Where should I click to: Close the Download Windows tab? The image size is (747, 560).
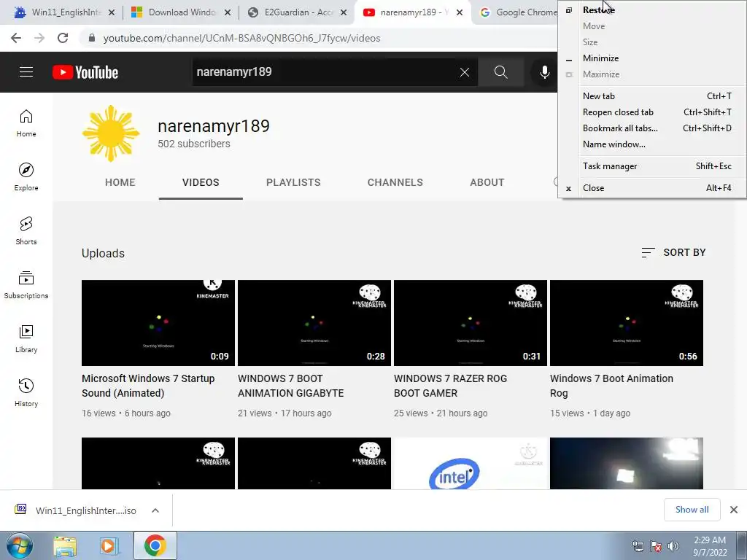[x=228, y=12]
